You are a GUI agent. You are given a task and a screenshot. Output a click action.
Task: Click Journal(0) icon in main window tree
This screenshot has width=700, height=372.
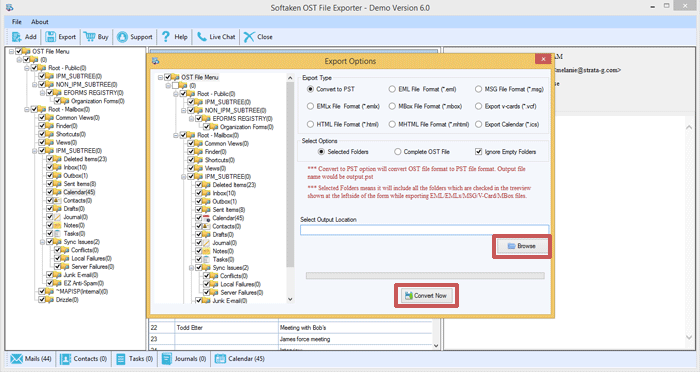point(57,217)
